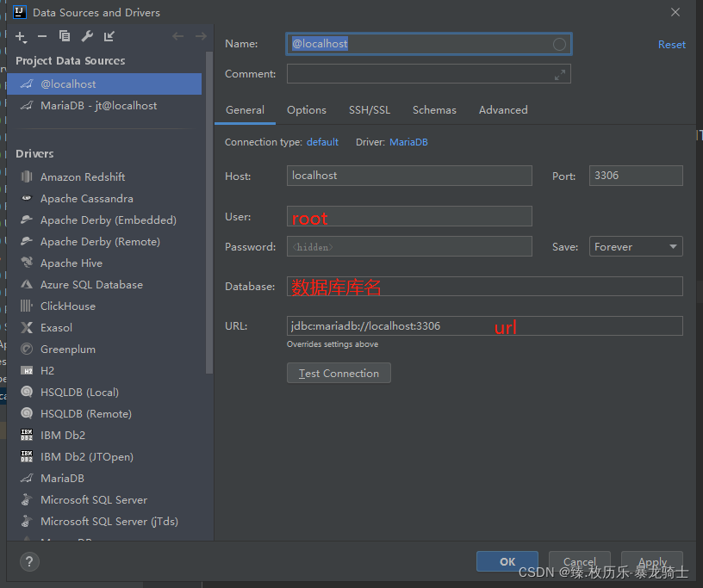This screenshot has height=588, width=703.
Task: Click the Apply button
Action: pos(652,561)
